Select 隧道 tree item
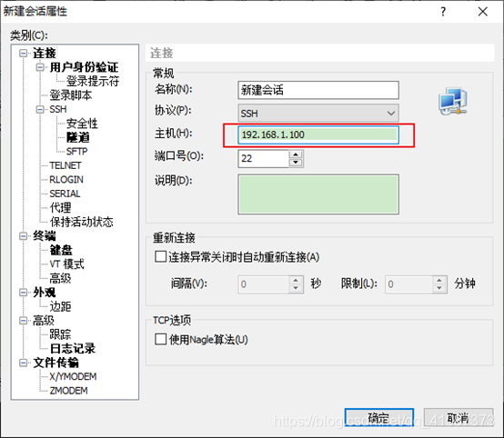The height and width of the screenshot is (438, 504). pos(78,138)
